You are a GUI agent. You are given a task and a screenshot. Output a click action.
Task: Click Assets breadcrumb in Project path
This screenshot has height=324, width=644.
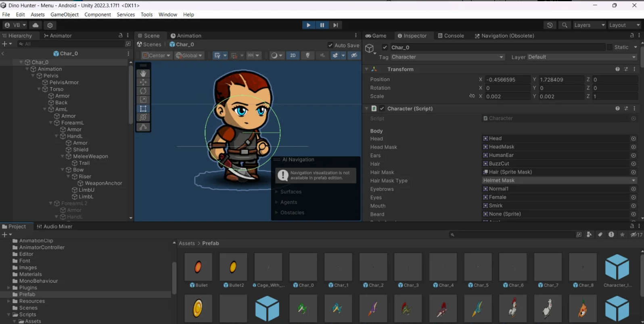coord(187,243)
